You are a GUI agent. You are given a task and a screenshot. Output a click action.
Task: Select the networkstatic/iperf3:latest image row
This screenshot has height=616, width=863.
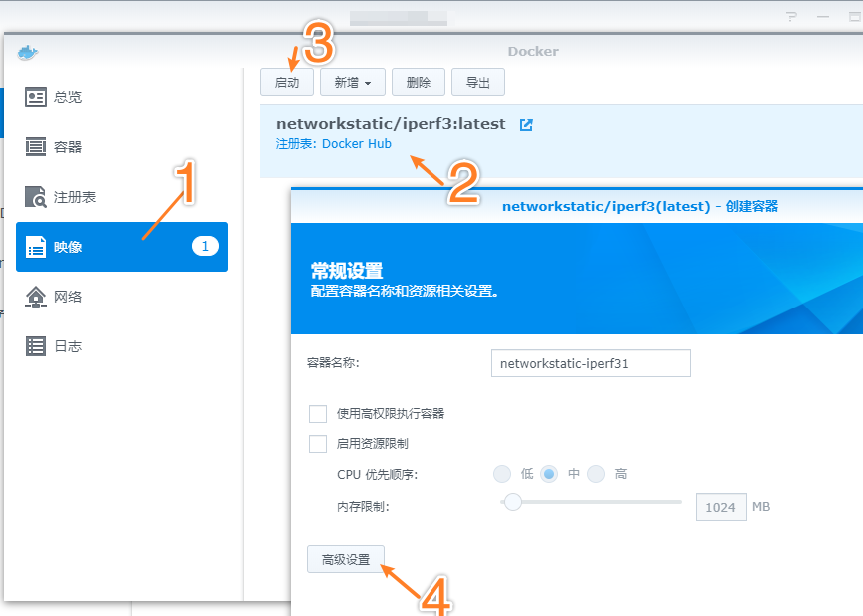pos(560,141)
